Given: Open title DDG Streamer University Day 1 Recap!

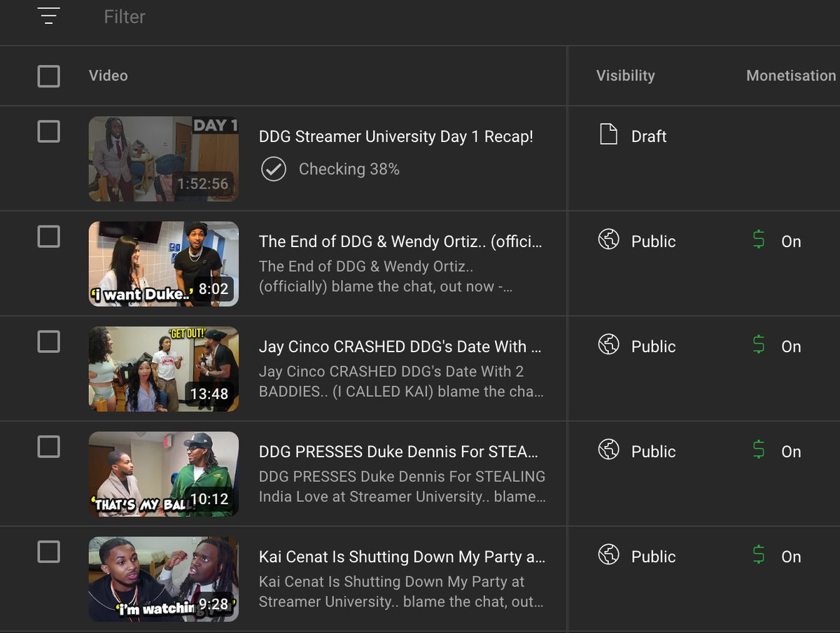Looking at the screenshot, I should tap(396, 137).
